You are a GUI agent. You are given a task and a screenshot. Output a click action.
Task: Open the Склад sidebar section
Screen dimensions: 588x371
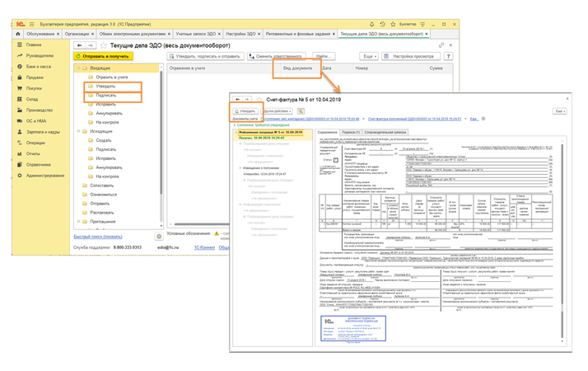coord(32,98)
